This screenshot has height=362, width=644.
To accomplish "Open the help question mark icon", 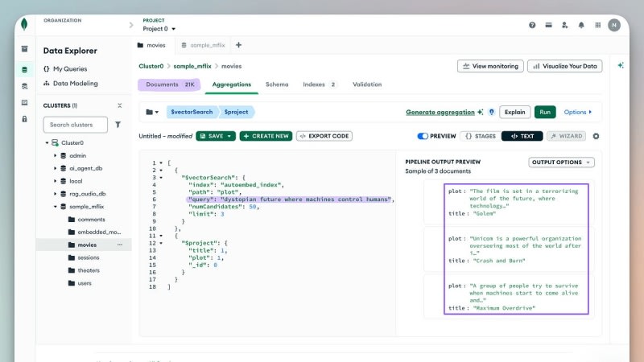I will point(532,25).
